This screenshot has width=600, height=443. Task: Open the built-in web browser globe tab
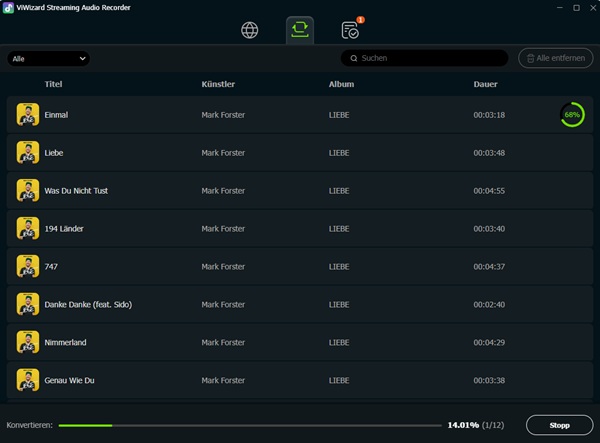(x=249, y=30)
